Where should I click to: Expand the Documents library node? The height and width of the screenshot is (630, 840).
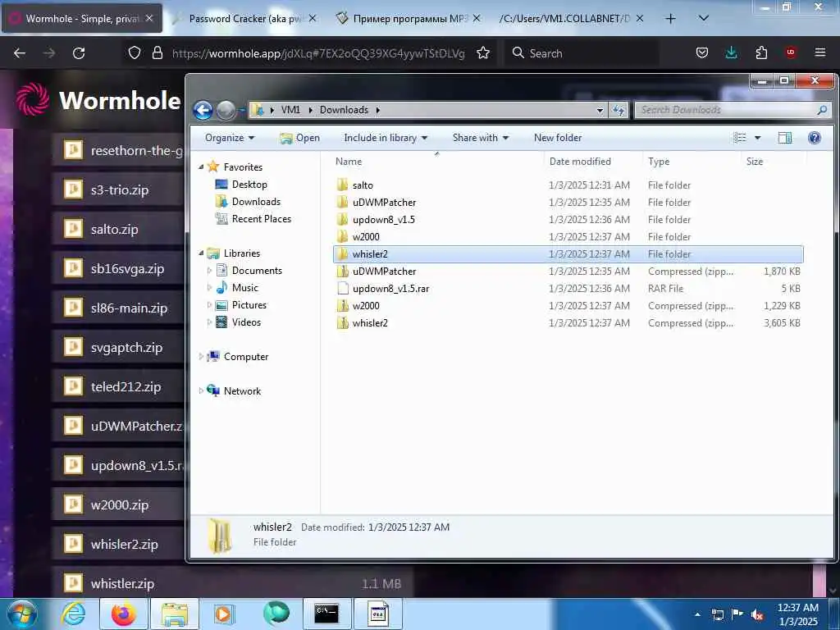[209, 271]
